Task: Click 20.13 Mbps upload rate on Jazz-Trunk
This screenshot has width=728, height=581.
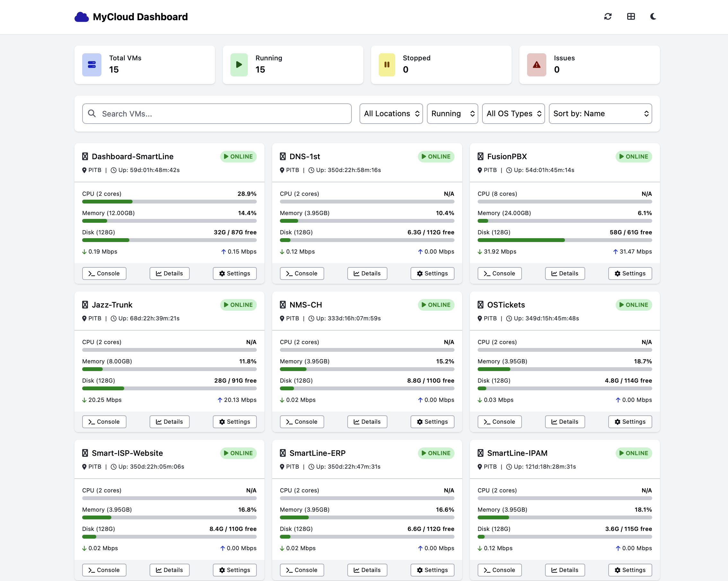Action: click(240, 400)
